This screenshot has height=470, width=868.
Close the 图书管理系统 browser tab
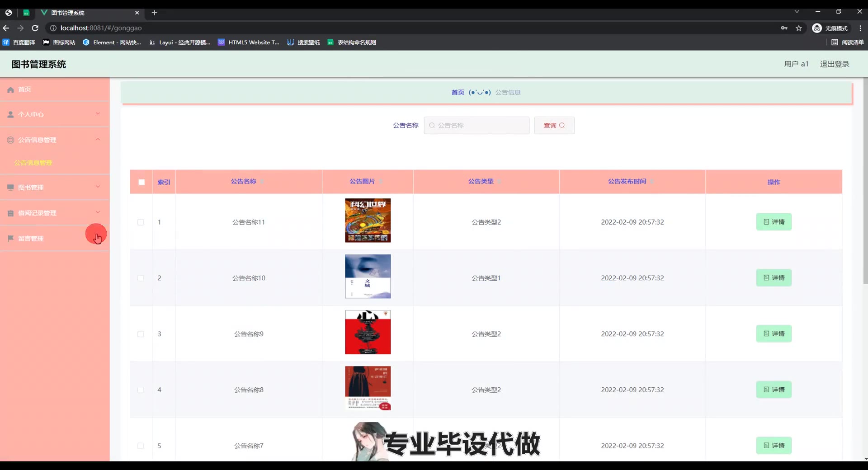[137, 13]
